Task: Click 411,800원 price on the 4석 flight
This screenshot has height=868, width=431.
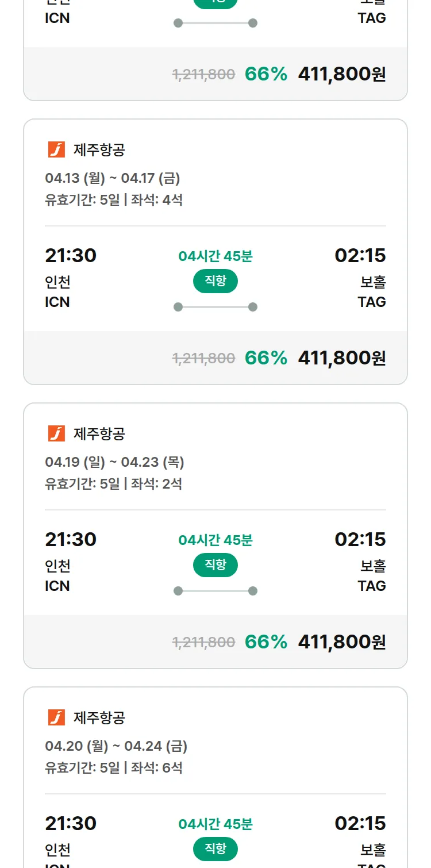Action: click(x=342, y=358)
